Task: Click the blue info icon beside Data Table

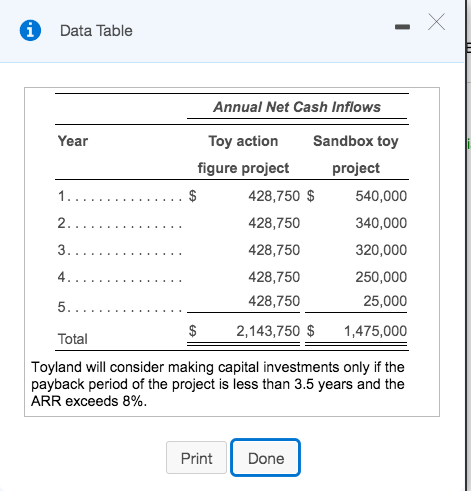Action: pos(30,30)
